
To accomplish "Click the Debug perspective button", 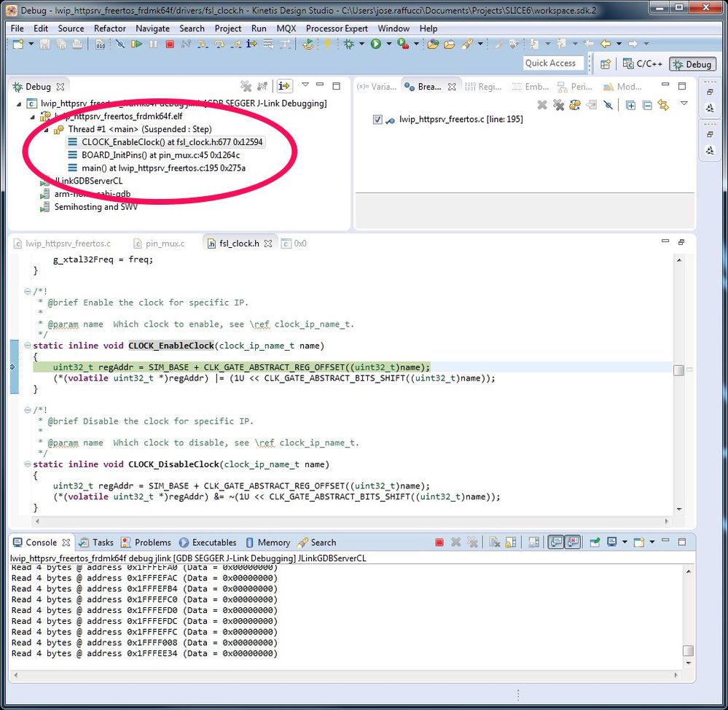I will pyautogui.click(x=692, y=64).
